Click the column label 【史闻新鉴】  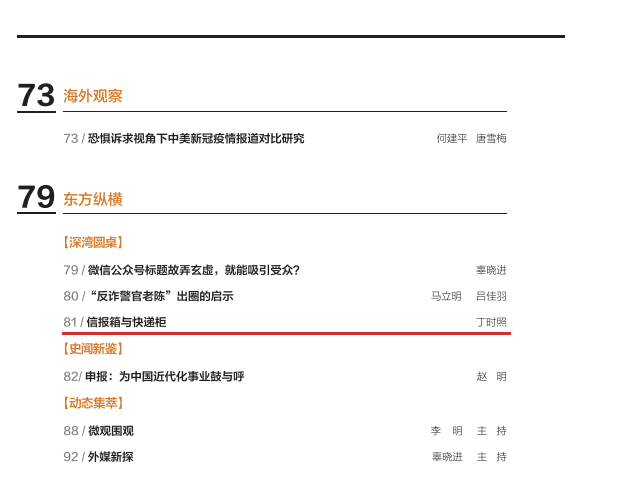point(93,349)
